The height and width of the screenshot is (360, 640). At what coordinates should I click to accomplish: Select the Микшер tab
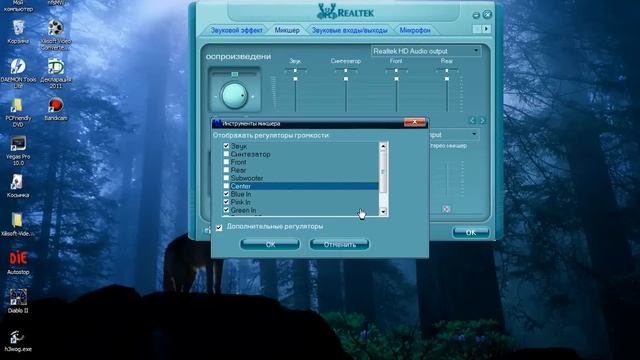pyautogui.click(x=287, y=30)
